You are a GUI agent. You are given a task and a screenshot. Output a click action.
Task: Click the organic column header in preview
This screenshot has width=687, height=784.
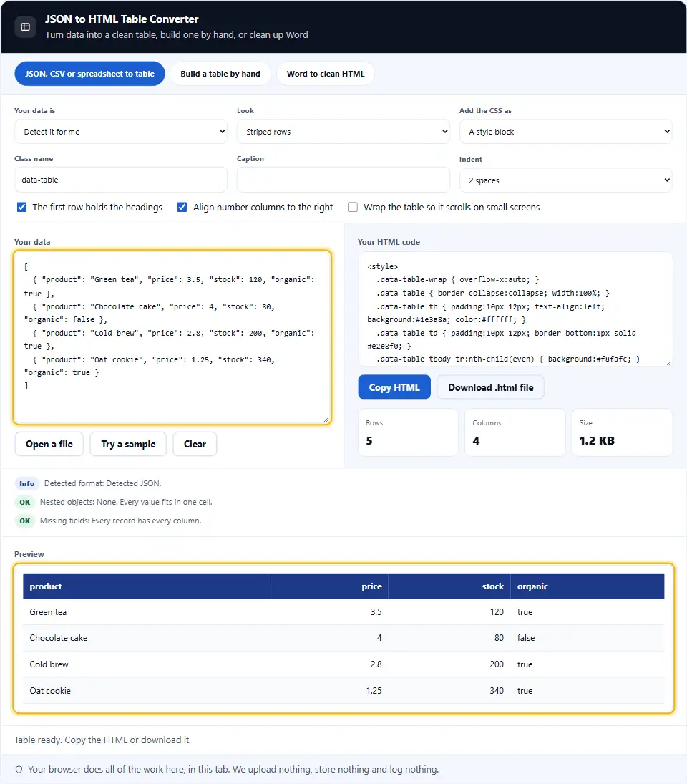pyautogui.click(x=588, y=586)
